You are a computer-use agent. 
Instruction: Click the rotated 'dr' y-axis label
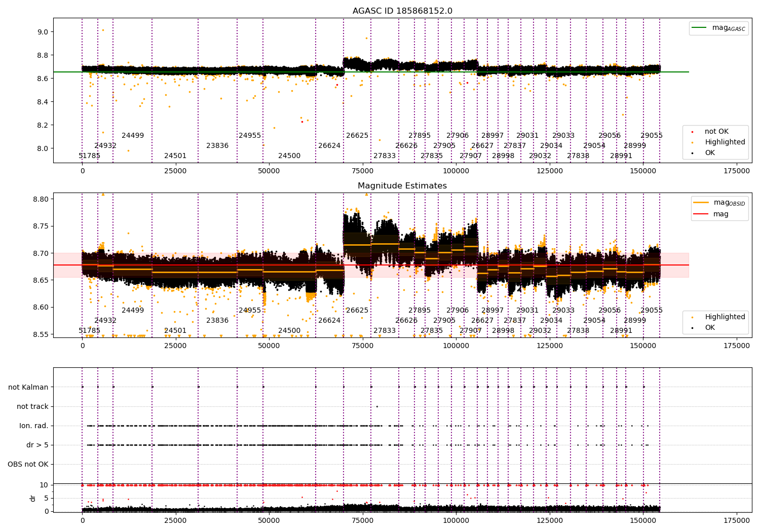click(x=32, y=498)
